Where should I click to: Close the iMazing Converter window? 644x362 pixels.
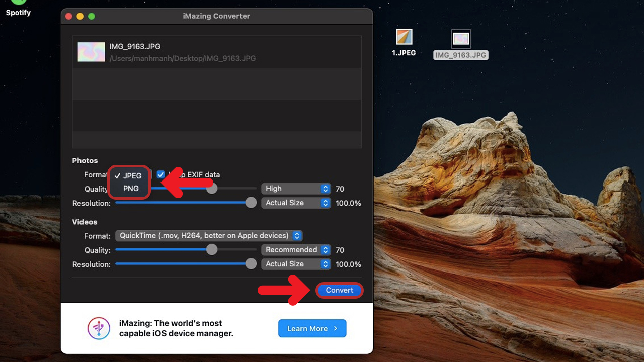(x=69, y=16)
